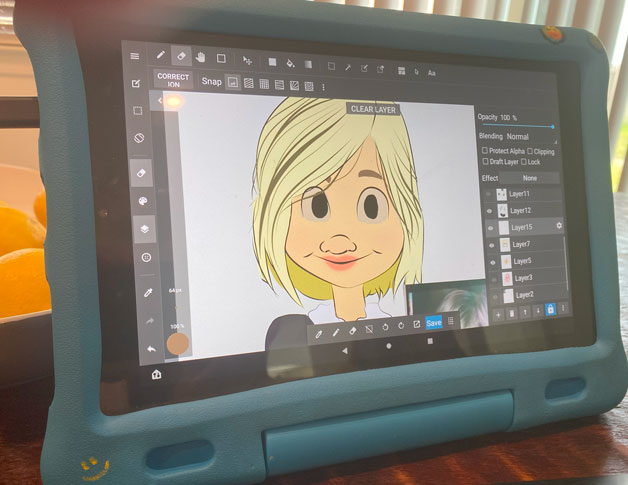Toggle the layers panel icon in sidebar
The height and width of the screenshot is (485, 628).
click(x=144, y=229)
